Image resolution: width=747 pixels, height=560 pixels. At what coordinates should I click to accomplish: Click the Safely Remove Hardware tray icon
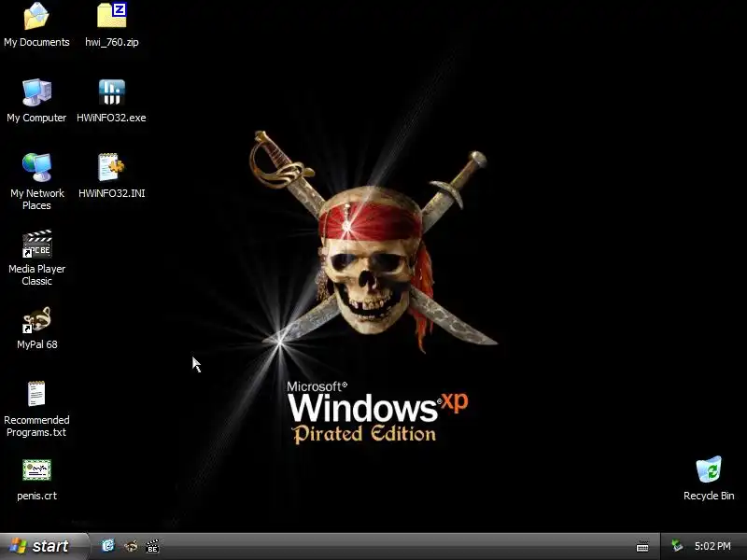[x=676, y=546]
